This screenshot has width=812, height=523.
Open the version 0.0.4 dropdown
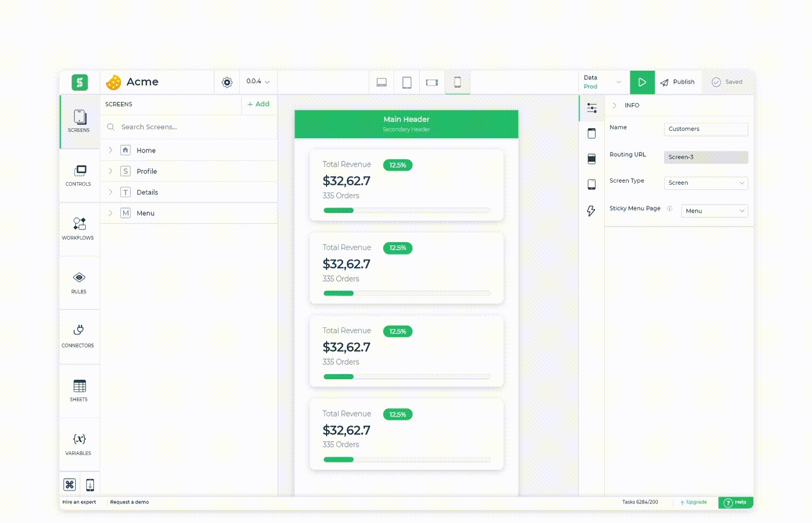(256, 81)
